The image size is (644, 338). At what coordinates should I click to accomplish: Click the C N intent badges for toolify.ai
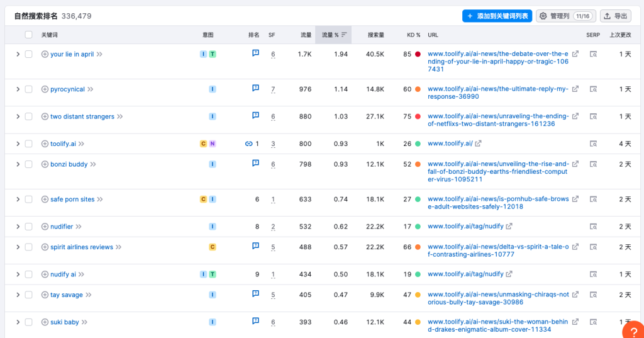pos(208,144)
